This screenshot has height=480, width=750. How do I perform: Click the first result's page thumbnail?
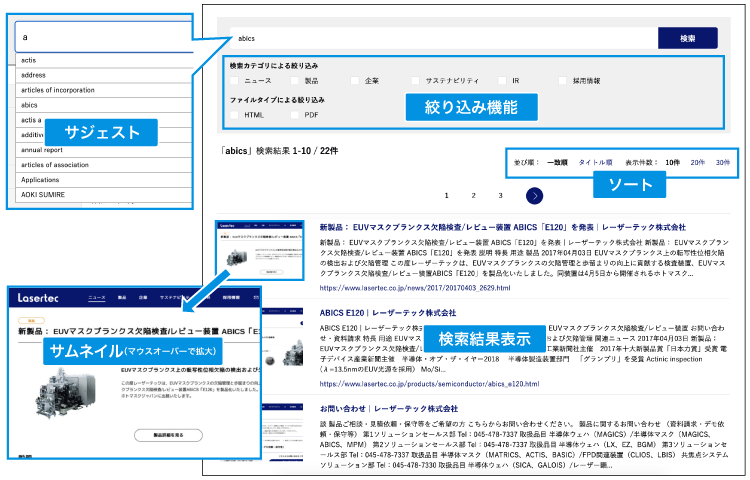coord(260,251)
